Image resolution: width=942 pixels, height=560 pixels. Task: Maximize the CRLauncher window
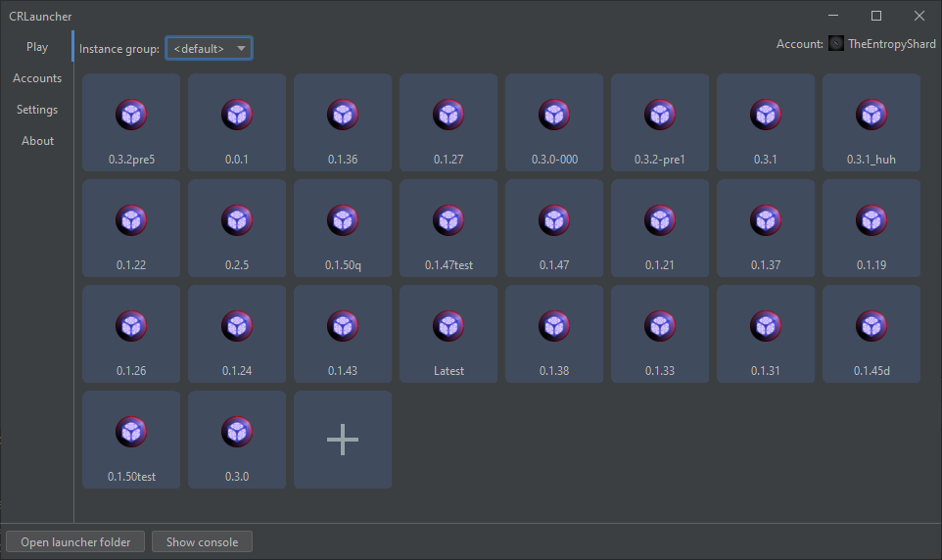click(x=876, y=16)
